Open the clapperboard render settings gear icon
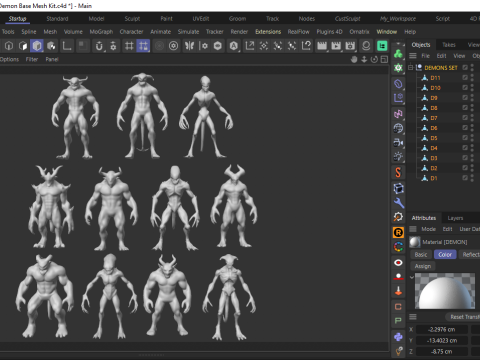This screenshot has width=480, height=360. tap(350, 46)
